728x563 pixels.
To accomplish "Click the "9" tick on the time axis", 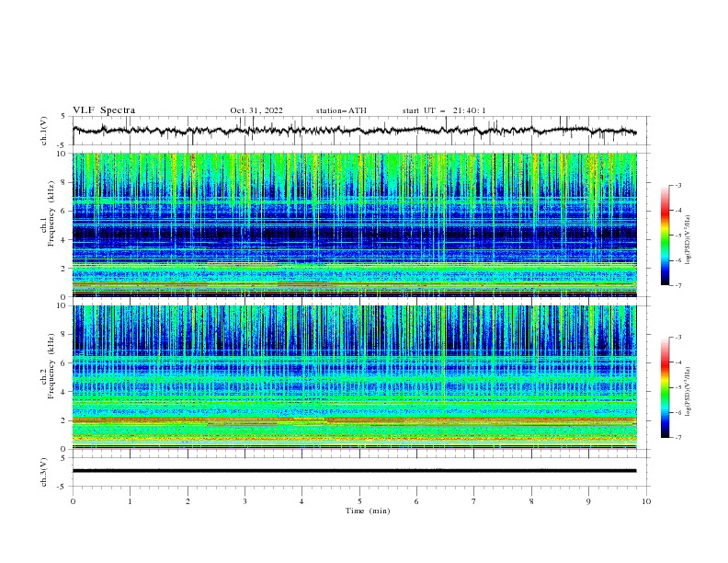I will (588, 501).
